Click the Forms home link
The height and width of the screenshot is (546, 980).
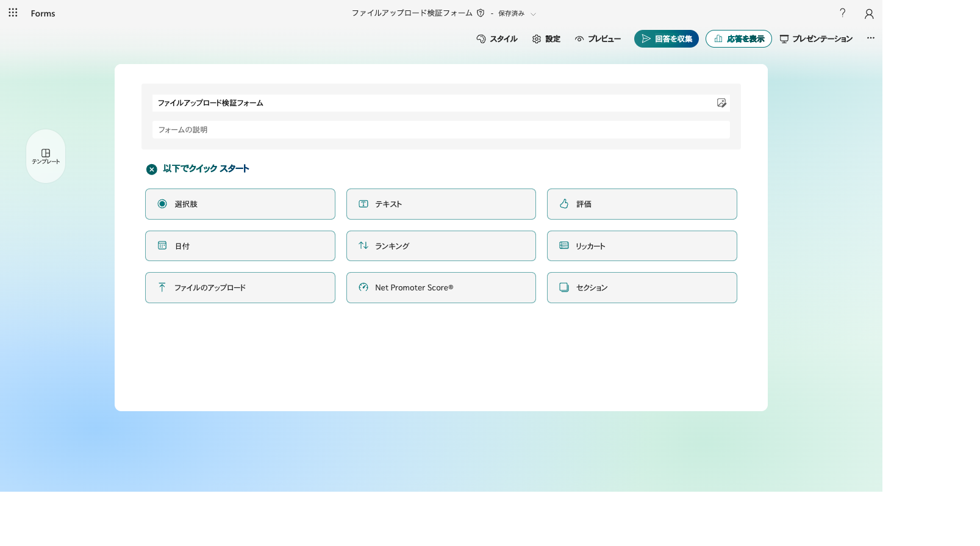[x=43, y=13]
